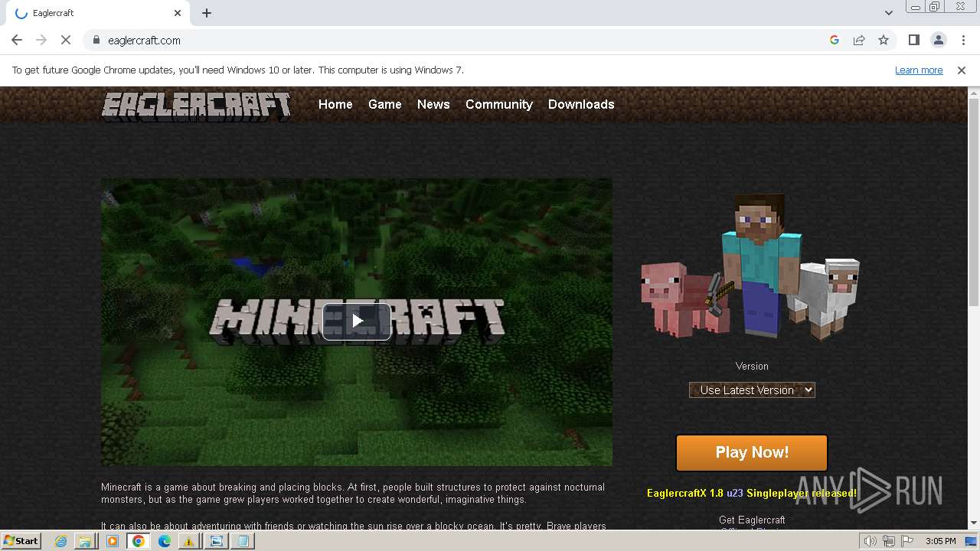
Task: Open a new tab with the plus button
Action: tap(207, 13)
